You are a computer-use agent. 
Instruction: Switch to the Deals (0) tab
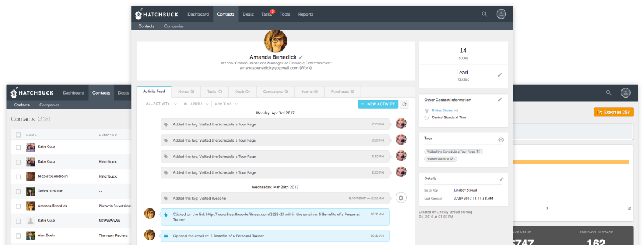(x=243, y=92)
